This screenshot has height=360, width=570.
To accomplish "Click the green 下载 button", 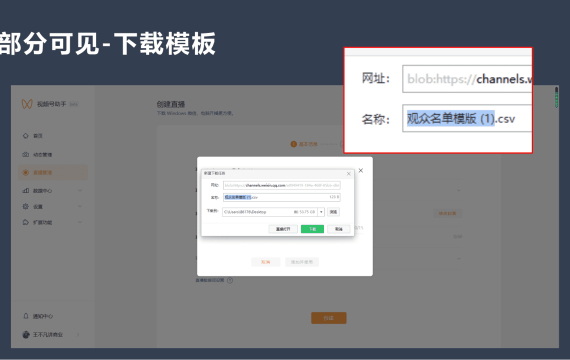I will tap(312, 229).
